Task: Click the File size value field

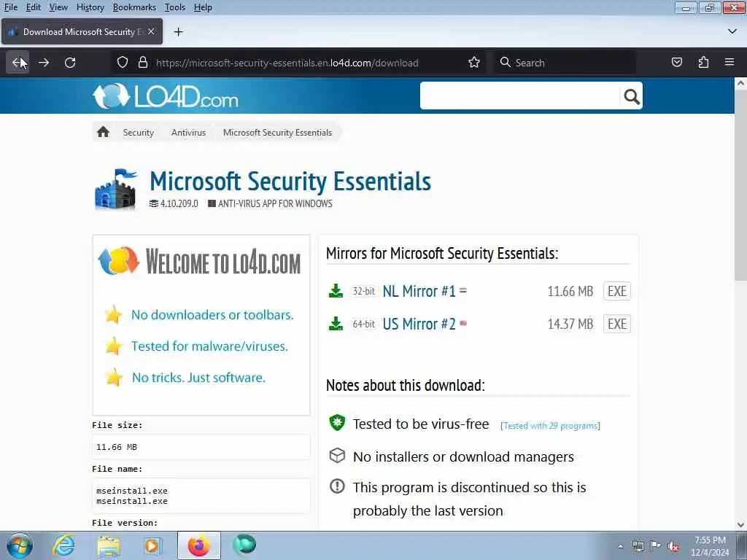Action: coord(201,447)
